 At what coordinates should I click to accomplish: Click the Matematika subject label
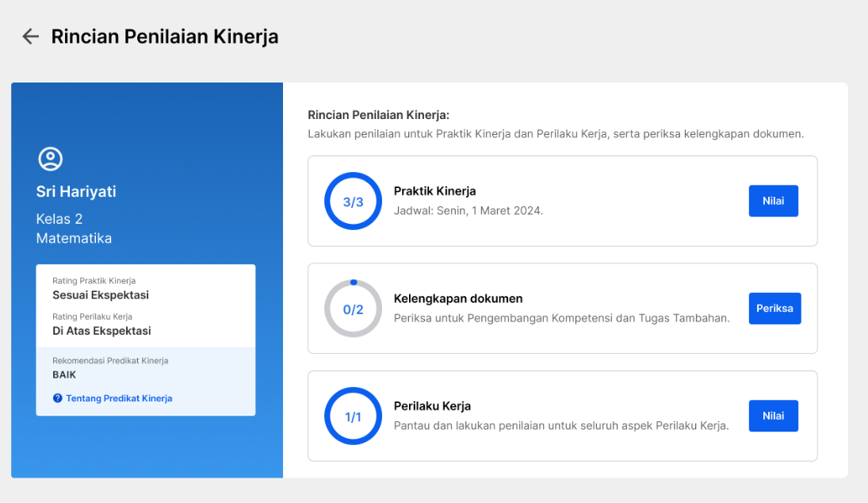[74, 239]
